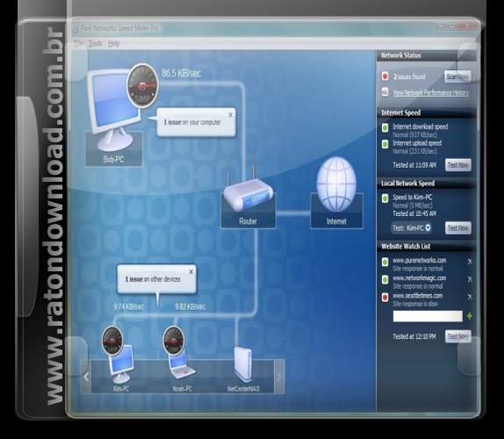Click Internet upload speed status indicator
The width and height of the screenshot is (504, 439).
click(385, 144)
